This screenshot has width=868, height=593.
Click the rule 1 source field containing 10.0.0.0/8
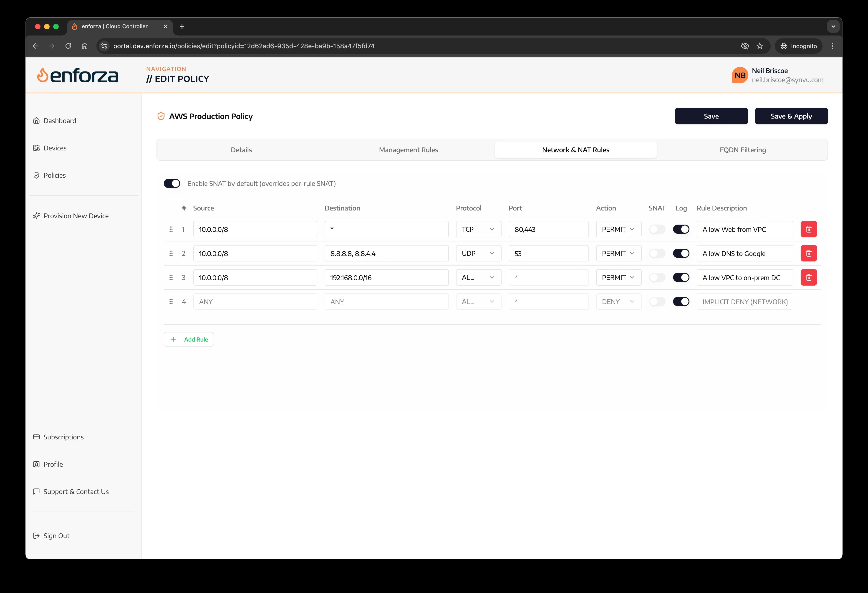tap(255, 229)
